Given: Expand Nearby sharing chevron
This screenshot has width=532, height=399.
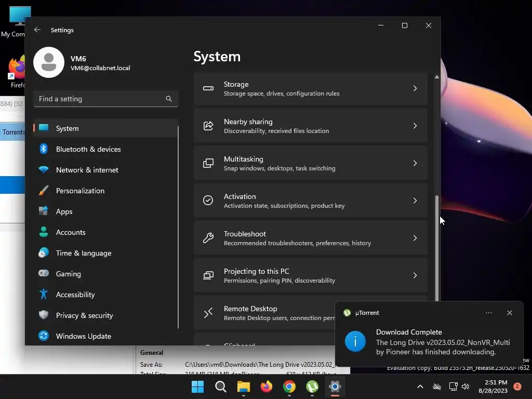Looking at the screenshot, I should [x=415, y=126].
